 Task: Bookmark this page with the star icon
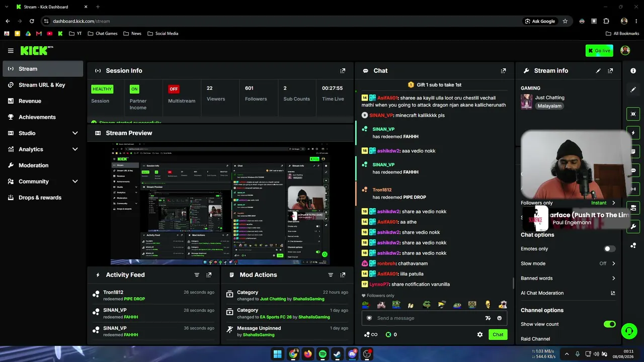tap(565, 21)
